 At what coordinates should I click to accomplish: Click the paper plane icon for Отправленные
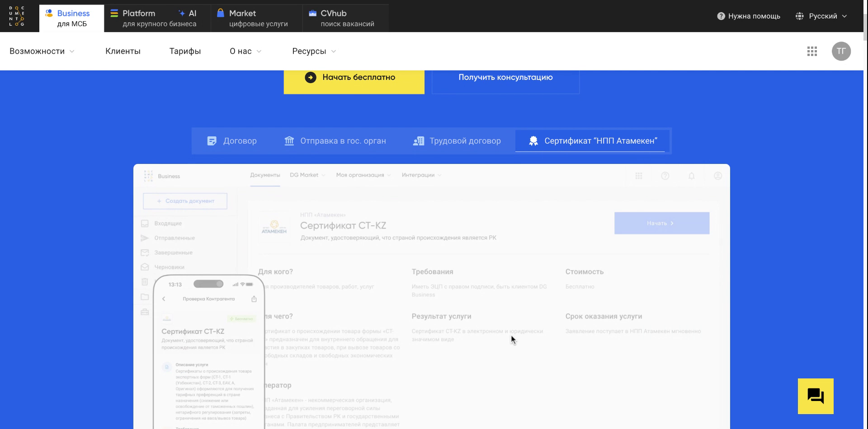tap(145, 238)
